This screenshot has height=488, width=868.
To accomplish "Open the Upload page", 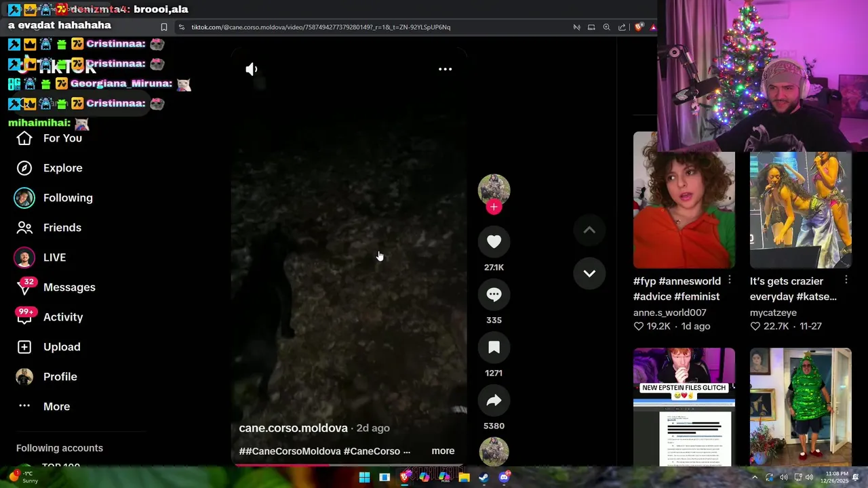I will tap(62, 347).
